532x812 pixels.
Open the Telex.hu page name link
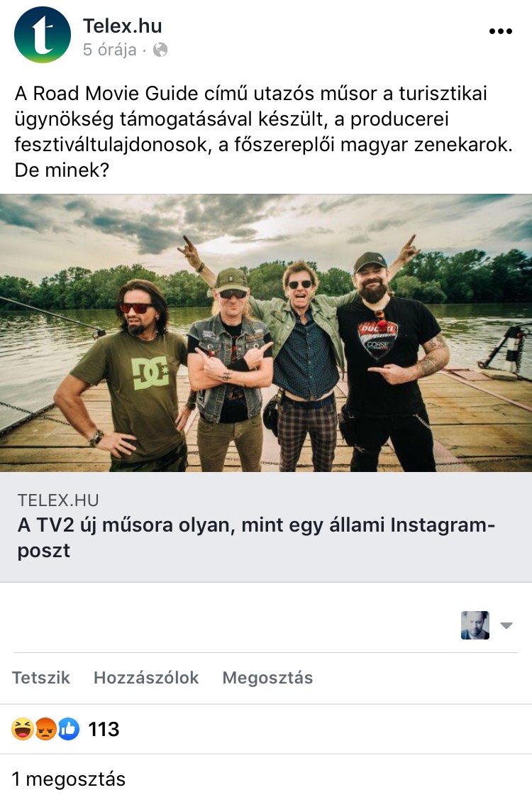(x=123, y=26)
